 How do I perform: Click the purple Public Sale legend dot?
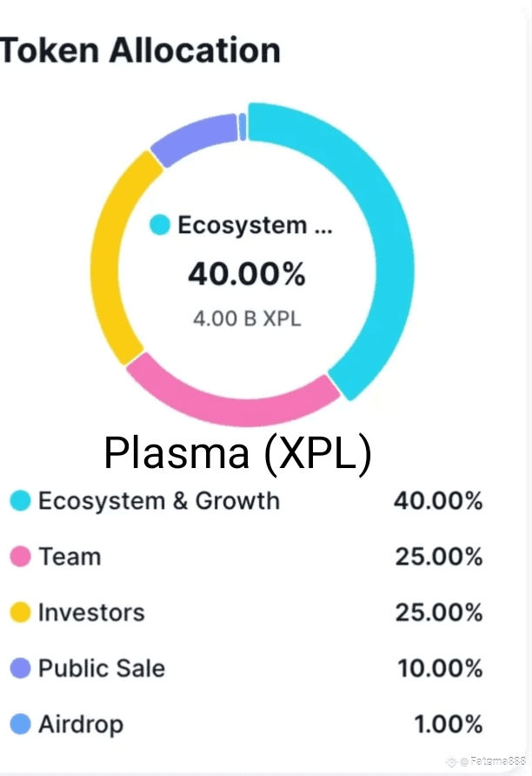[x=20, y=668]
